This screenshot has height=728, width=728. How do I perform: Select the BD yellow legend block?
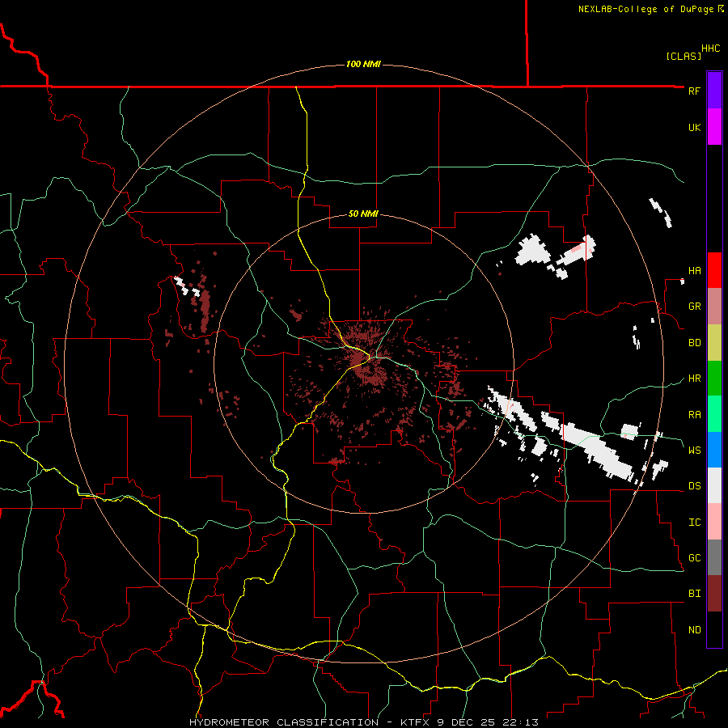714,343
